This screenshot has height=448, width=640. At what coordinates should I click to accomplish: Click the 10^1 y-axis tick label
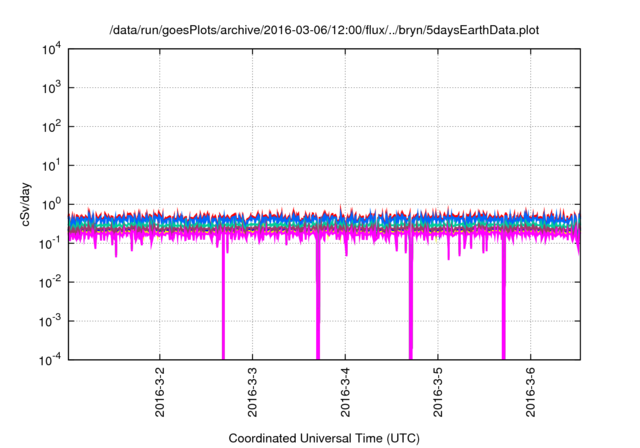click(52, 166)
